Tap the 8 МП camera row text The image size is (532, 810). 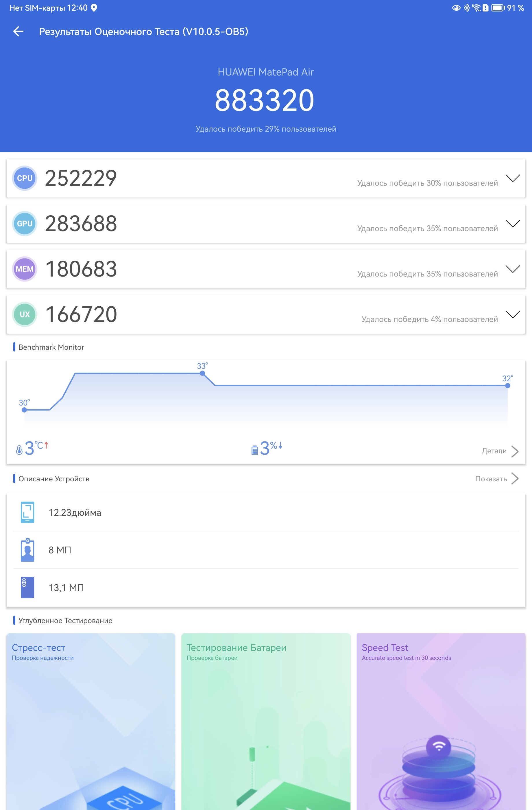click(x=60, y=550)
